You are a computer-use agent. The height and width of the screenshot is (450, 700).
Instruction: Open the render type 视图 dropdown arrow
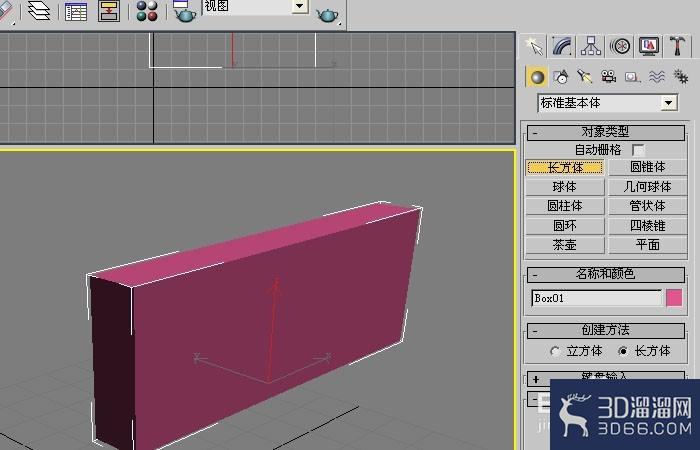(x=300, y=6)
